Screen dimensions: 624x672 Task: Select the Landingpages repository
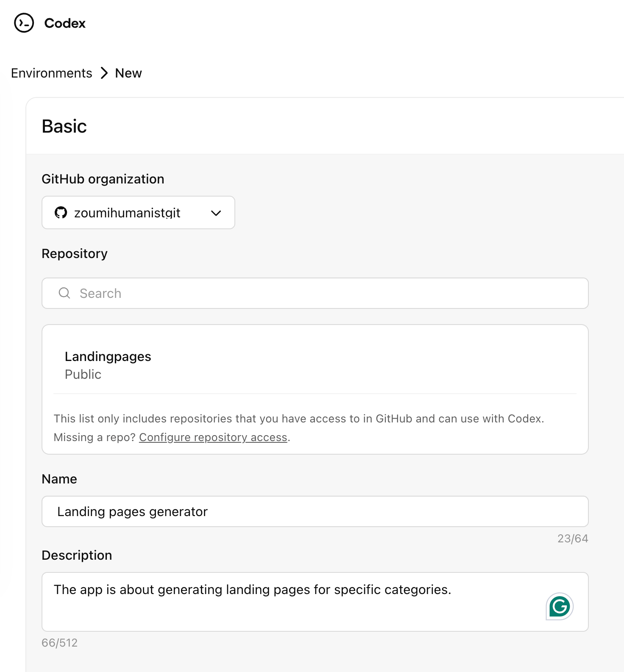108,357
